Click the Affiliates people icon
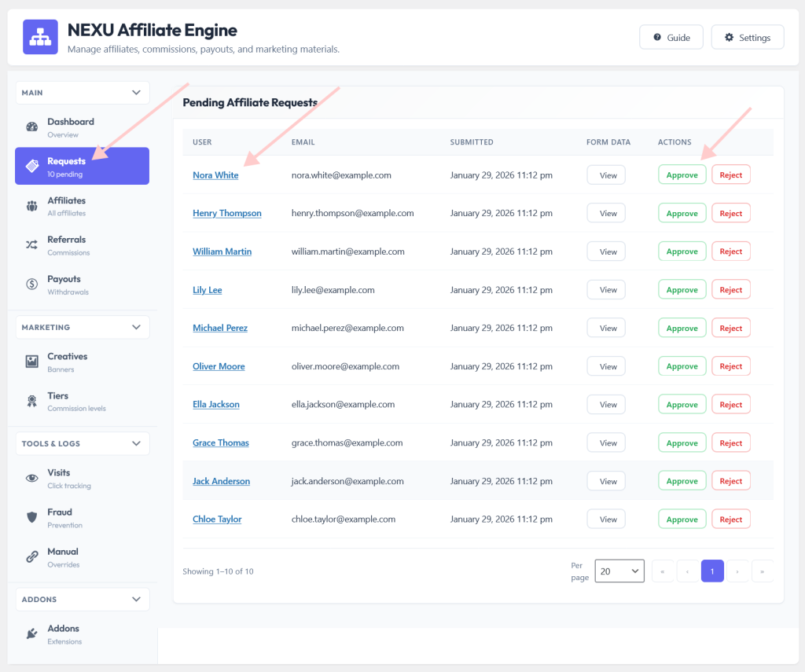Screen dimensions: 805x672 [x=31, y=206]
